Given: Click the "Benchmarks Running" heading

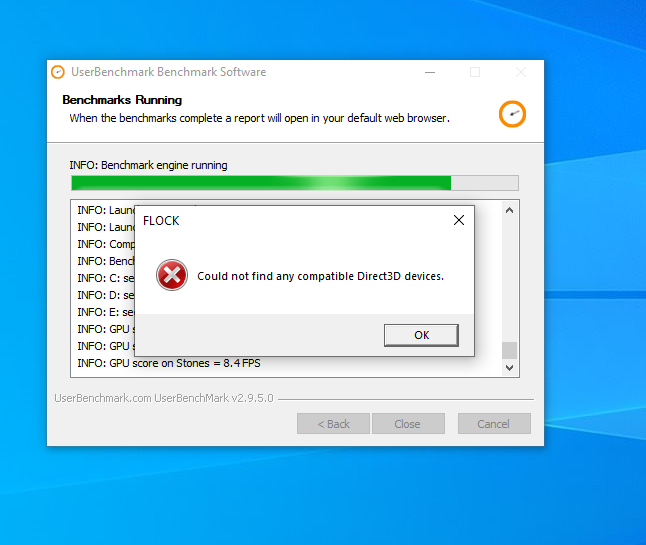Looking at the screenshot, I should [122, 100].
